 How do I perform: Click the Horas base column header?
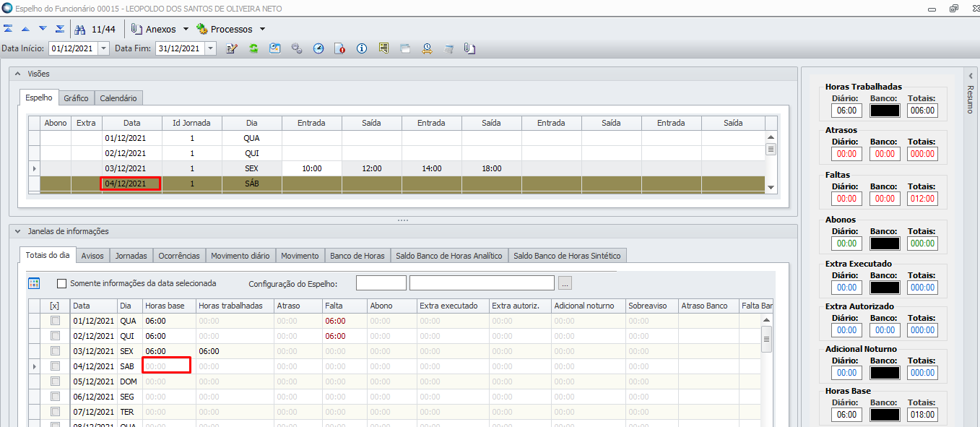(x=169, y=306)
